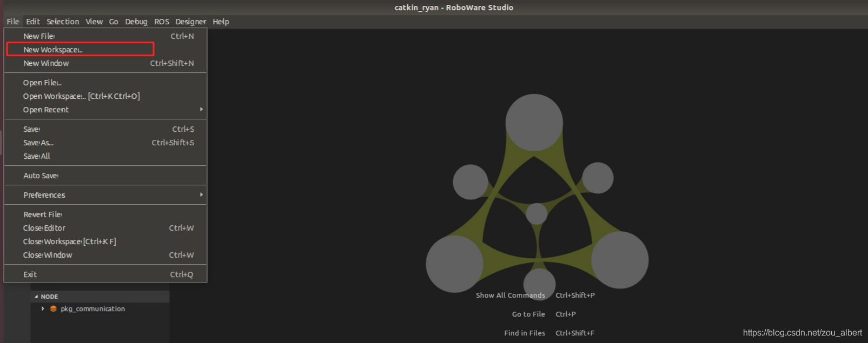Open the Help menu

[x=221, y=22]
